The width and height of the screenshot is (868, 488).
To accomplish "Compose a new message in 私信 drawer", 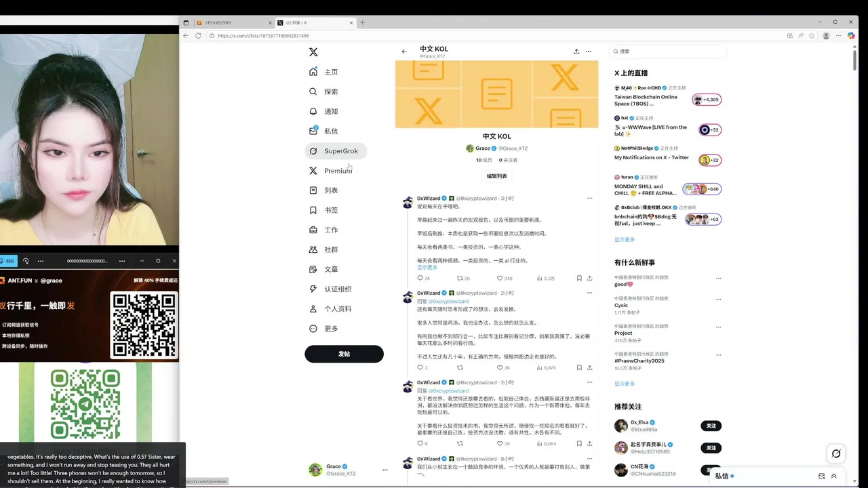I will (x=821, y=476).
